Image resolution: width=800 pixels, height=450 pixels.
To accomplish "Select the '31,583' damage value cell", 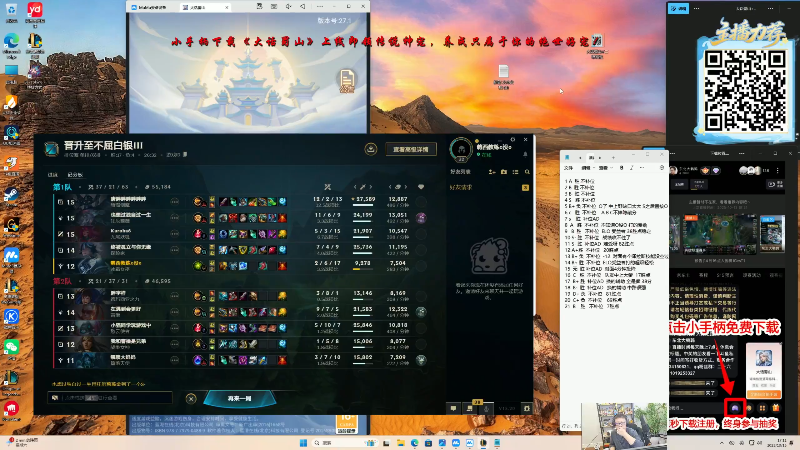I will [x=363, y=310].
